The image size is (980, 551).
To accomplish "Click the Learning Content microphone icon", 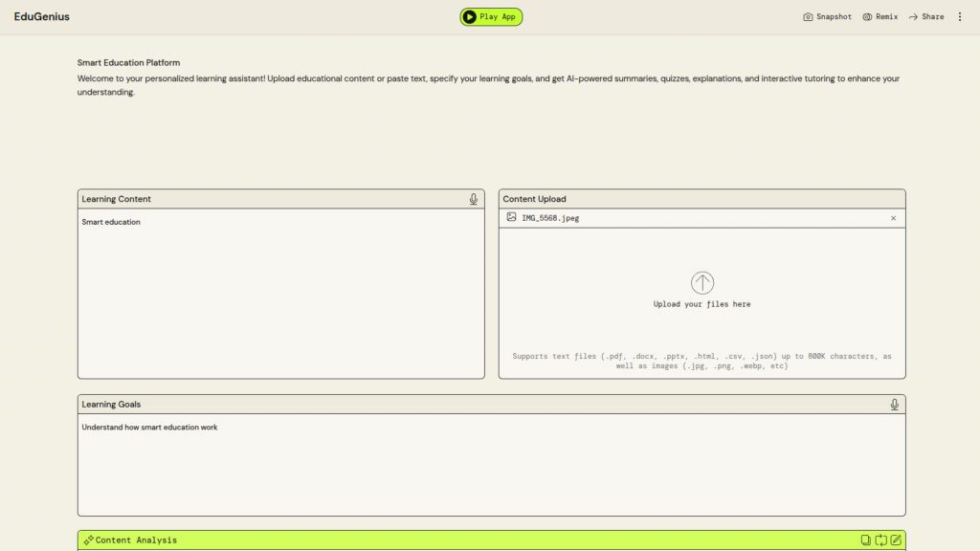I will click(473, 199).
